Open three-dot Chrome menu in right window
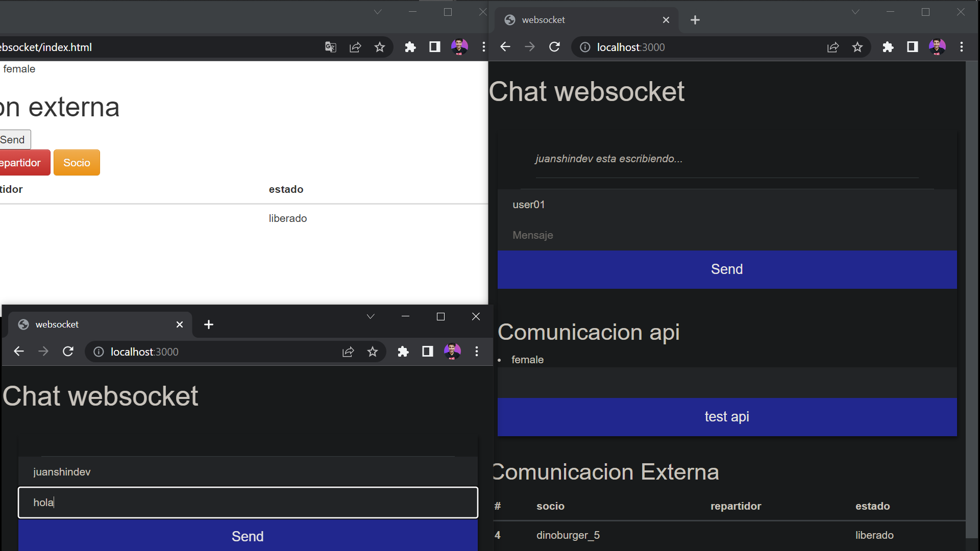980x551 pixels. tap(962, 47)
